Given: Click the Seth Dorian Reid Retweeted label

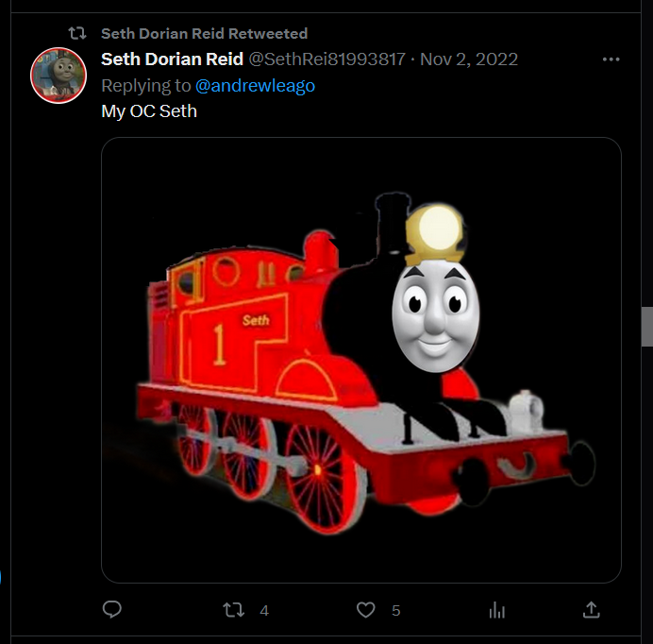Looking at the screenshot, I should [x=204, y=33].
